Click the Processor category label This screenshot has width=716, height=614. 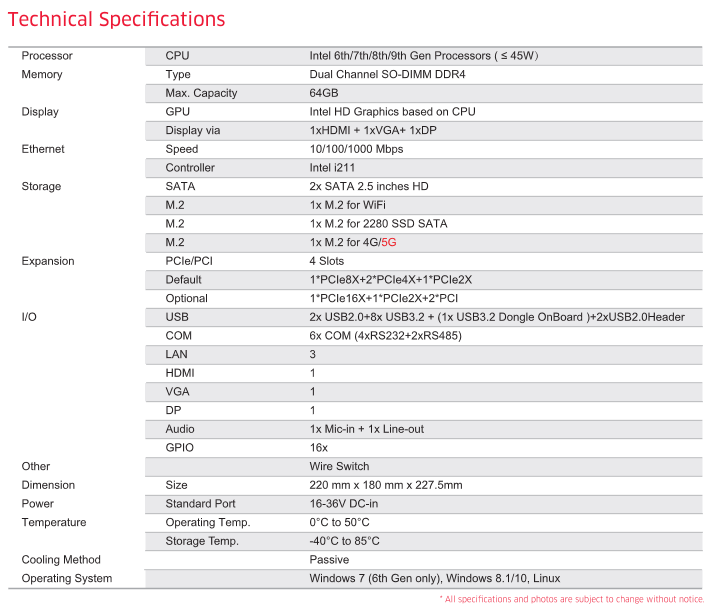click(x=47, y=56)
